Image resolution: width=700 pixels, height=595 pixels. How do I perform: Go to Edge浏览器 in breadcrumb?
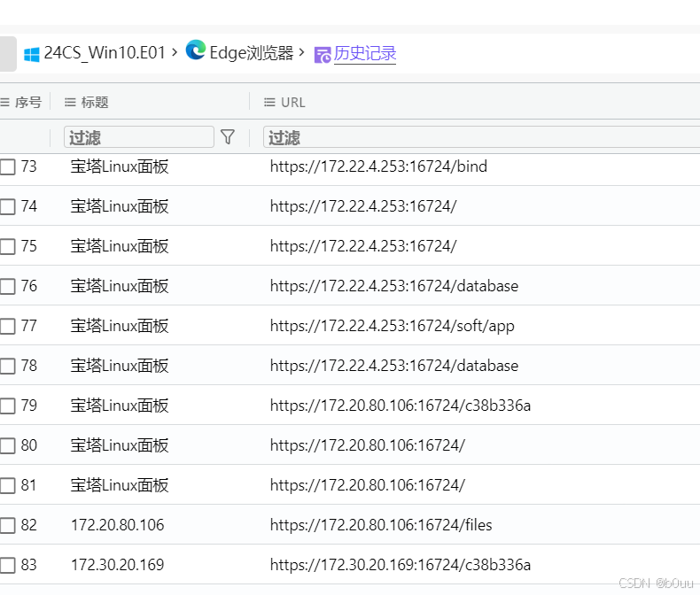tap(252, 53)
